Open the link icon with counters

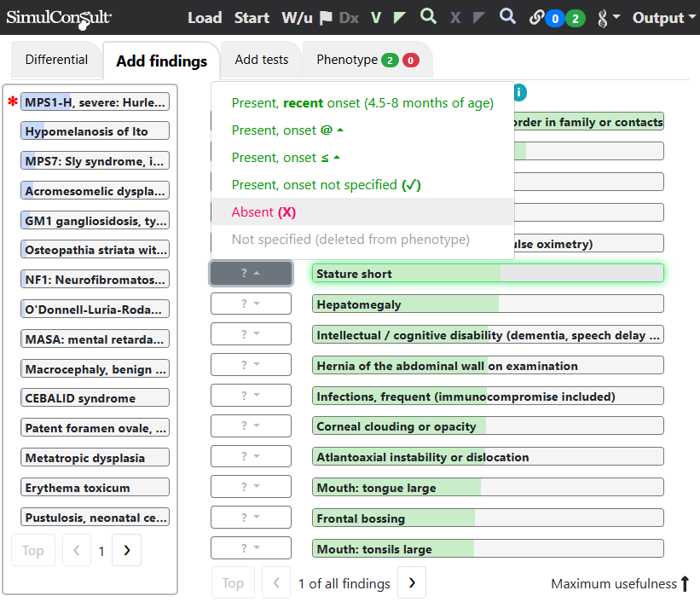pos(557,18)
